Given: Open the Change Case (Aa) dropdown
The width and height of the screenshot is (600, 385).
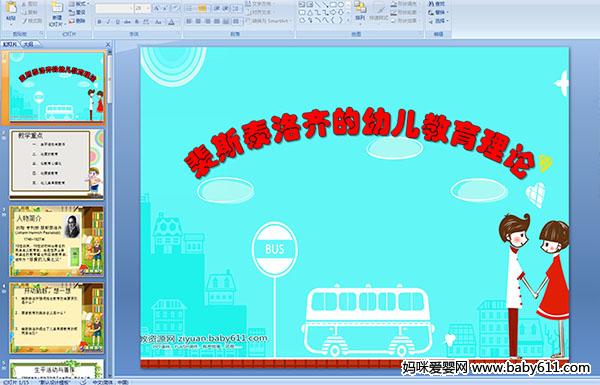Looking at the screenshot, I should click(158, 22).
